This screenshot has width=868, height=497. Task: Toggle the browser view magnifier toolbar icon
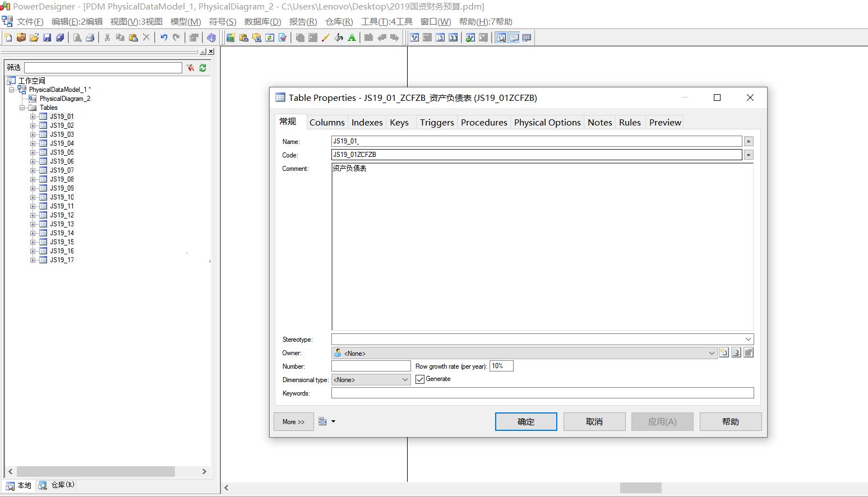[501, 38]
